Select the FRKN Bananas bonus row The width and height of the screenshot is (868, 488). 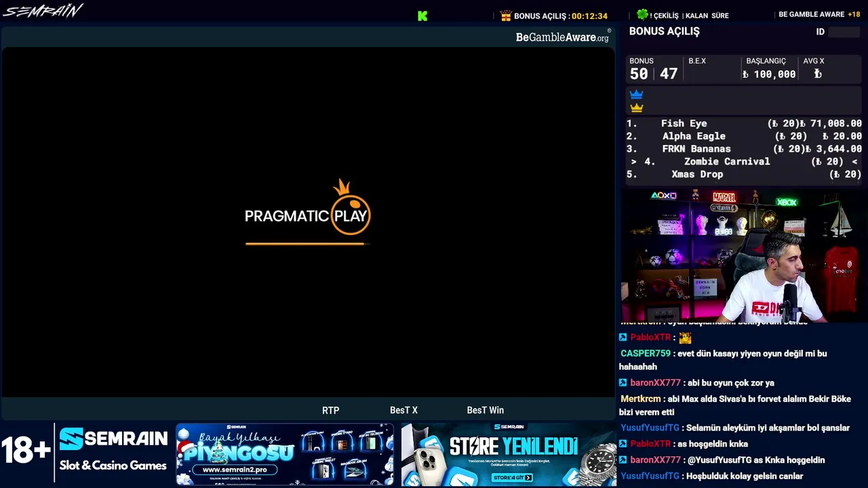(x=744, y=149)
